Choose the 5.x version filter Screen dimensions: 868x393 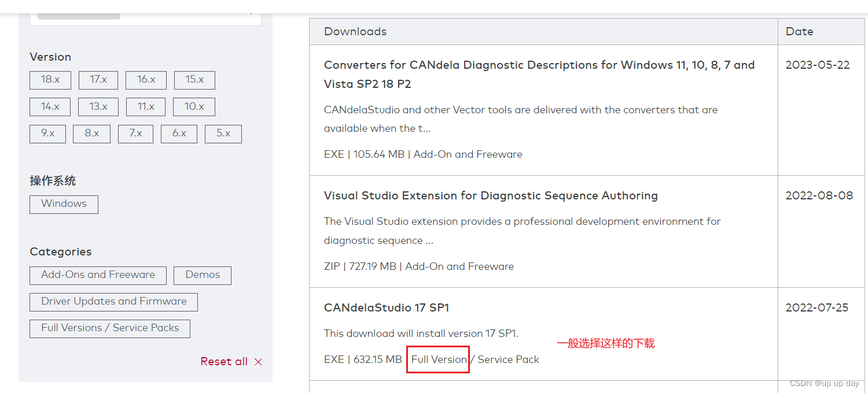click(223, 134)
